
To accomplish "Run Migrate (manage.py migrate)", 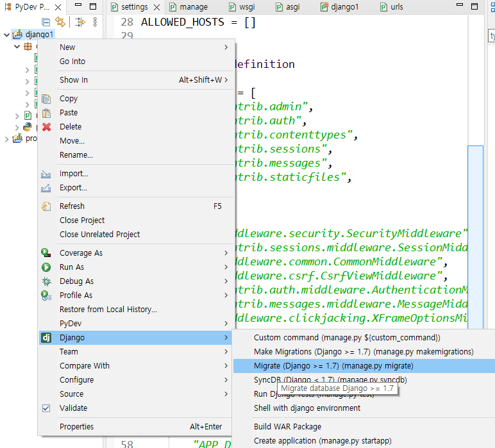I will pos(364,366).
